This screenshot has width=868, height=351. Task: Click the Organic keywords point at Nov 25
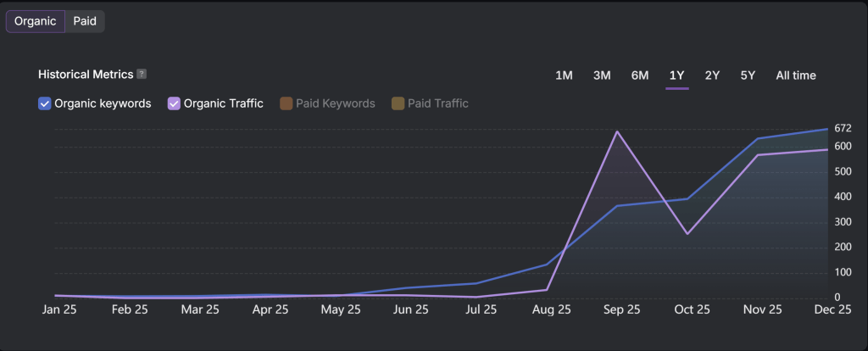(757, 138)
